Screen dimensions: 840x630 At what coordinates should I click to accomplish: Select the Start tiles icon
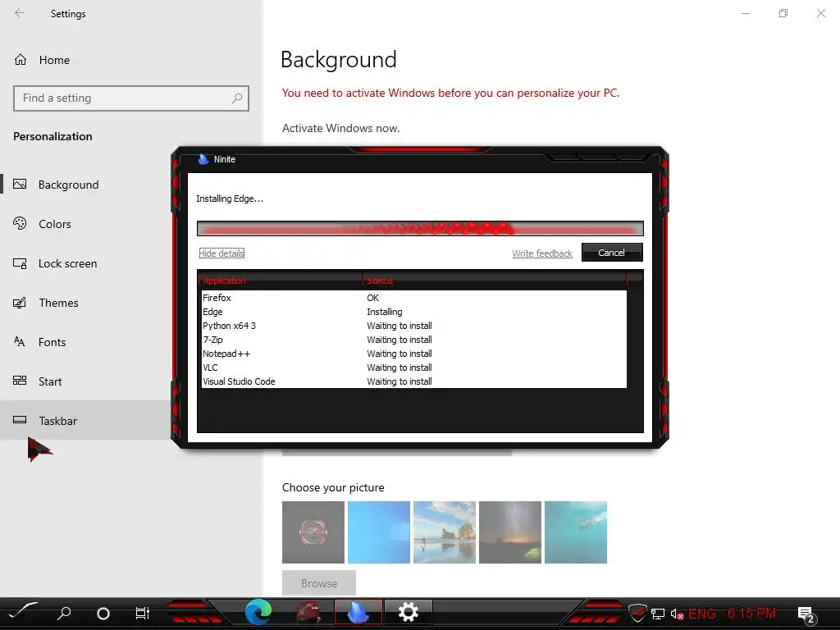click(x=20, y=381)
